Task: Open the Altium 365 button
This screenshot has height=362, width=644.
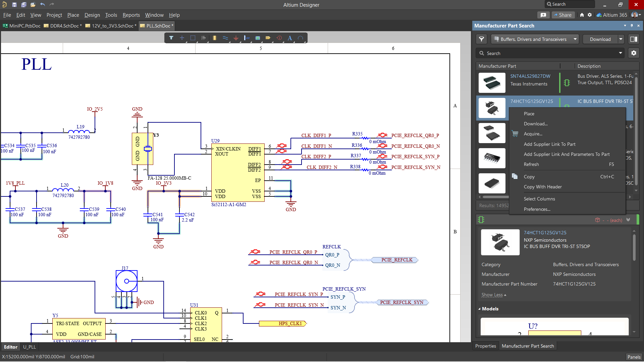Action: [x=612, y=15]
